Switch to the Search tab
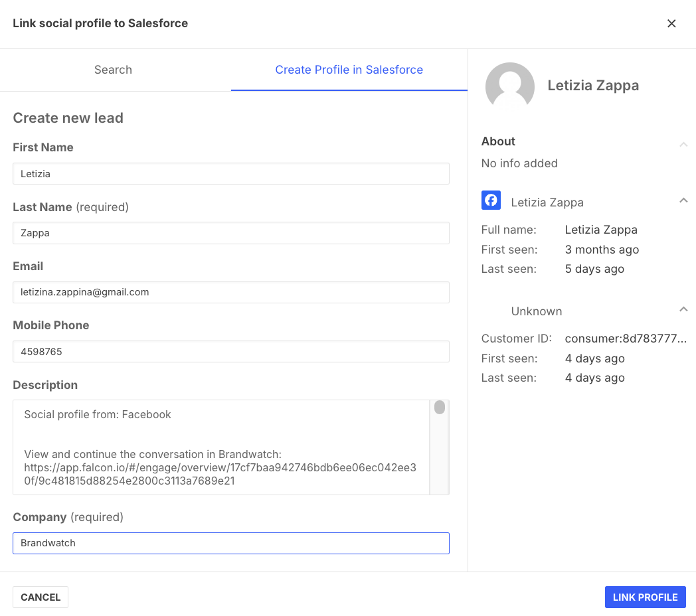696x616 pixels. tap(113, 70)
